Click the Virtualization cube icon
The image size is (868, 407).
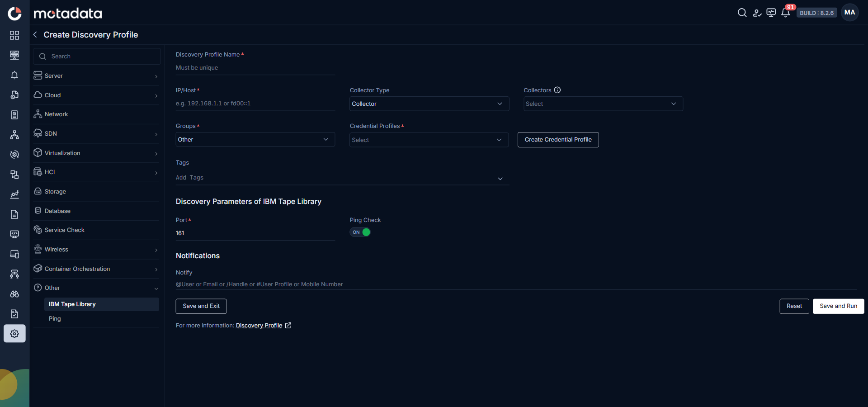coord(38,152)
